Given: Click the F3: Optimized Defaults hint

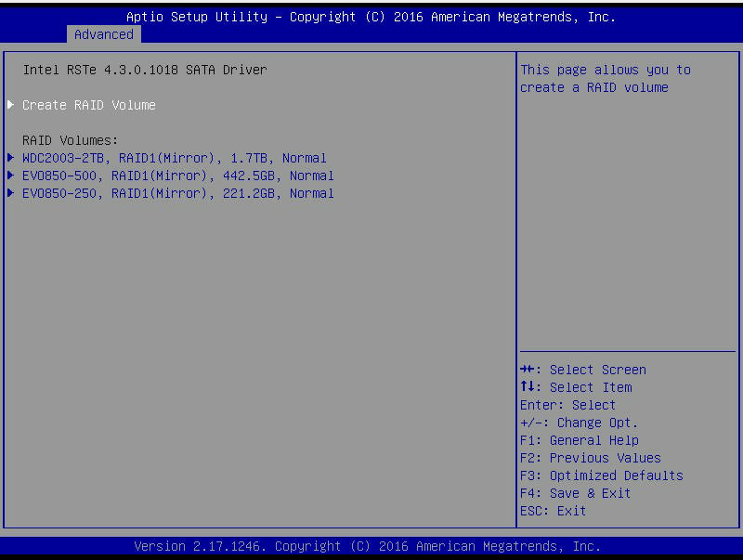Looking at the screenshot, I should (602, 475).
